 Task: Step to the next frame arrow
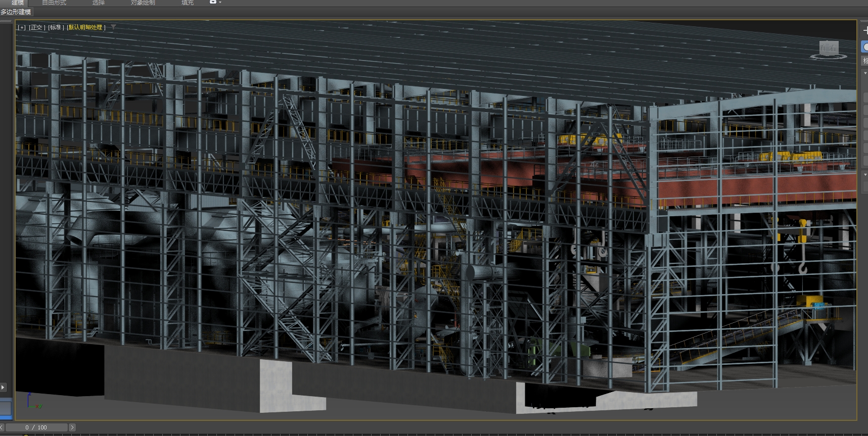pos(72,427)
